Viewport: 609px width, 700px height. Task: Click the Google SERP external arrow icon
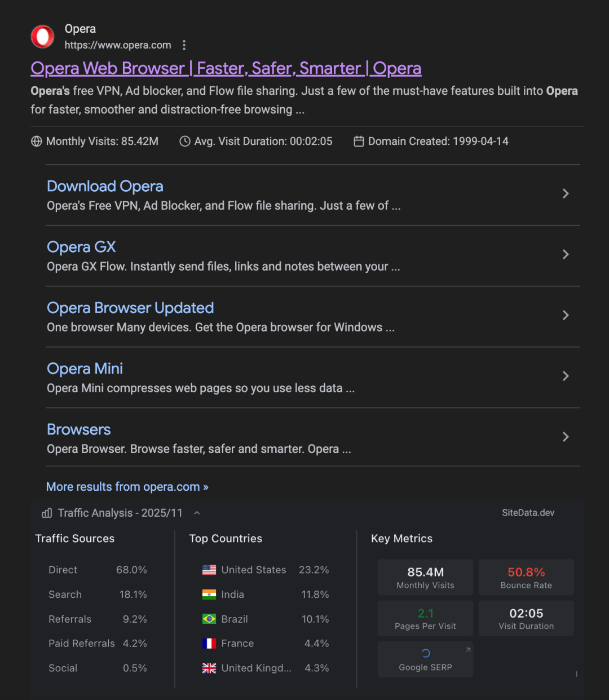tap(468, 650)
